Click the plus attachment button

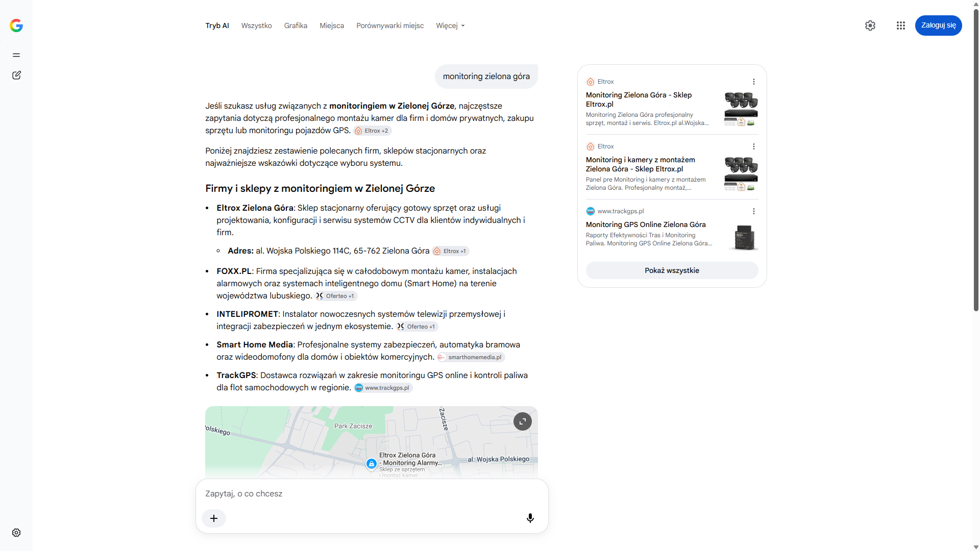coord(214,518)
